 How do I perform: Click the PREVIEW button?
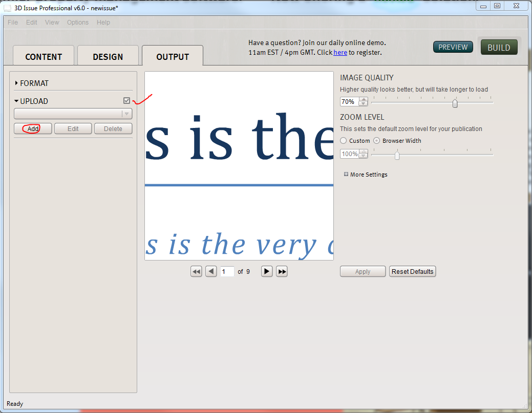(x=453, y=47)
